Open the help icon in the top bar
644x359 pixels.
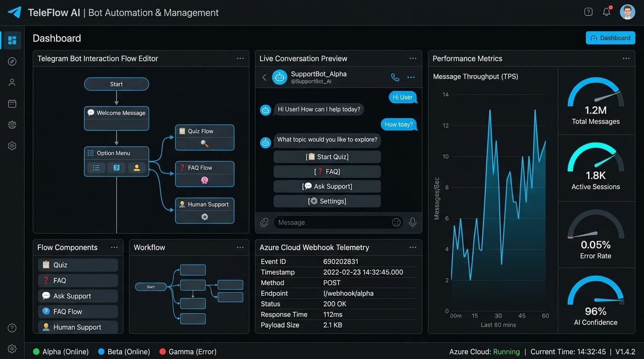[x=588, y=12]
